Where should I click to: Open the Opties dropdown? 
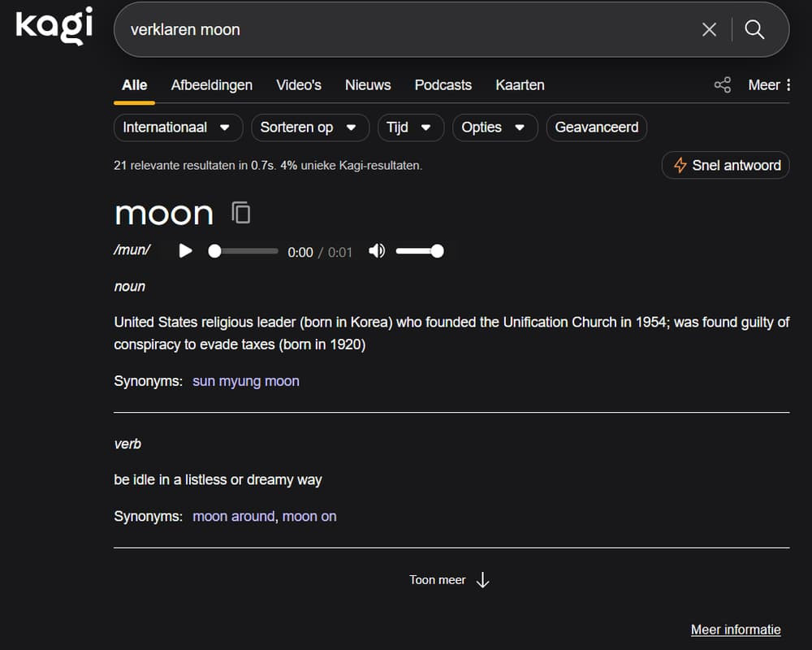[493, 128]
